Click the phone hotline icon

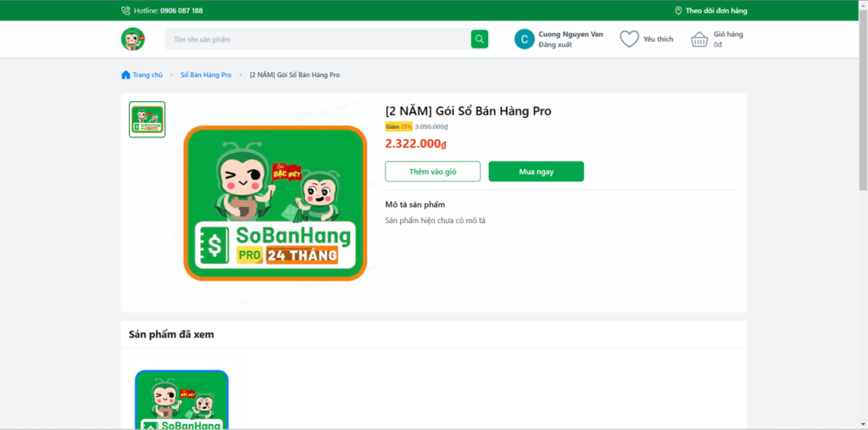click(125, 10)
